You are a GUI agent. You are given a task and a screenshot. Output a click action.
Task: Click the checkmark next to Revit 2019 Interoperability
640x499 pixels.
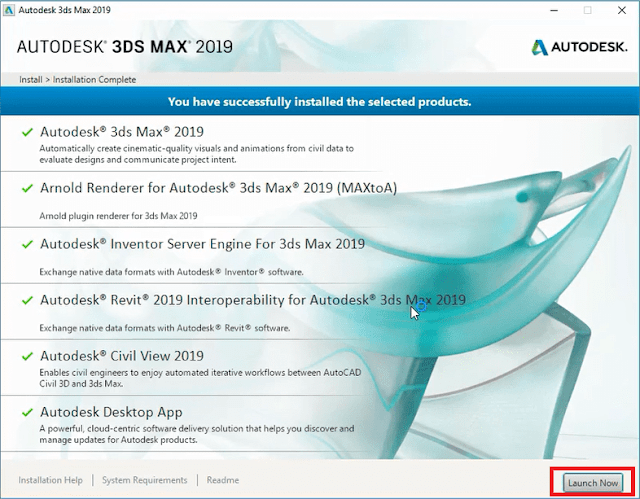coord(27,300)
